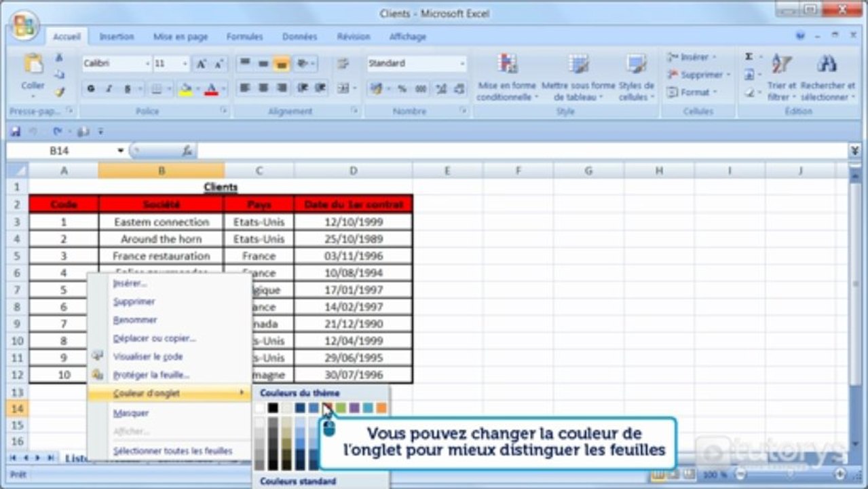Toggle center text horizontally

point(263,88)
